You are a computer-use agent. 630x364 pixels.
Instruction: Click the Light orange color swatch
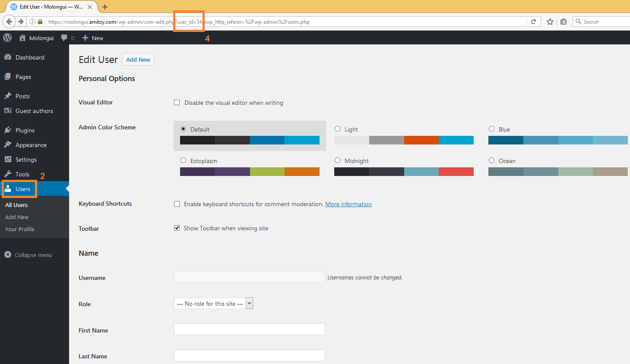(x=421, y=140)
